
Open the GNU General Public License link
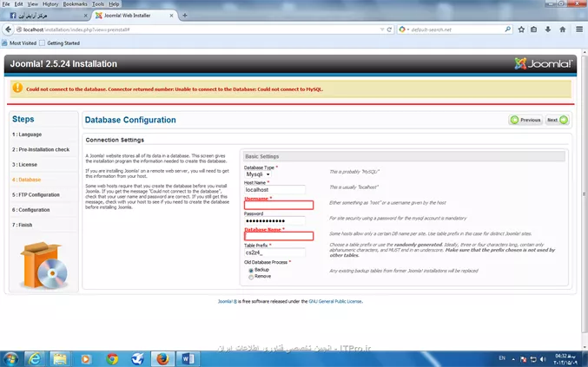pyautogui.click(x=335, y=301)
